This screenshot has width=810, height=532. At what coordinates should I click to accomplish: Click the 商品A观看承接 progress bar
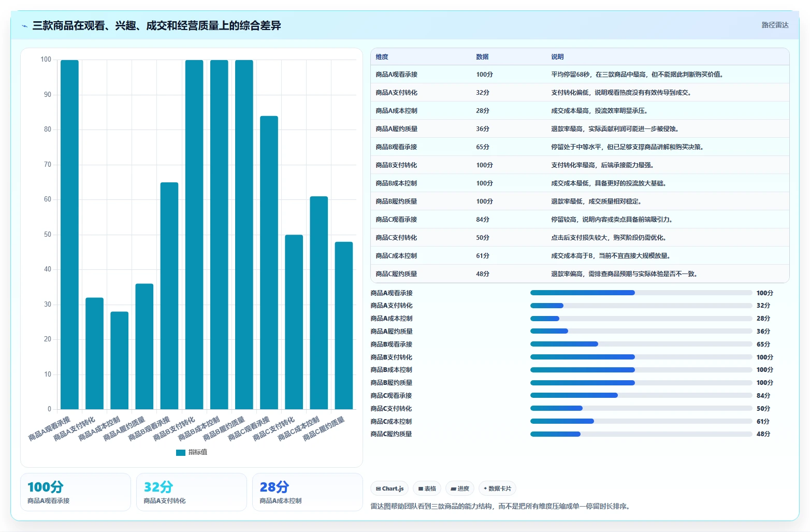(x=641, y=293)
